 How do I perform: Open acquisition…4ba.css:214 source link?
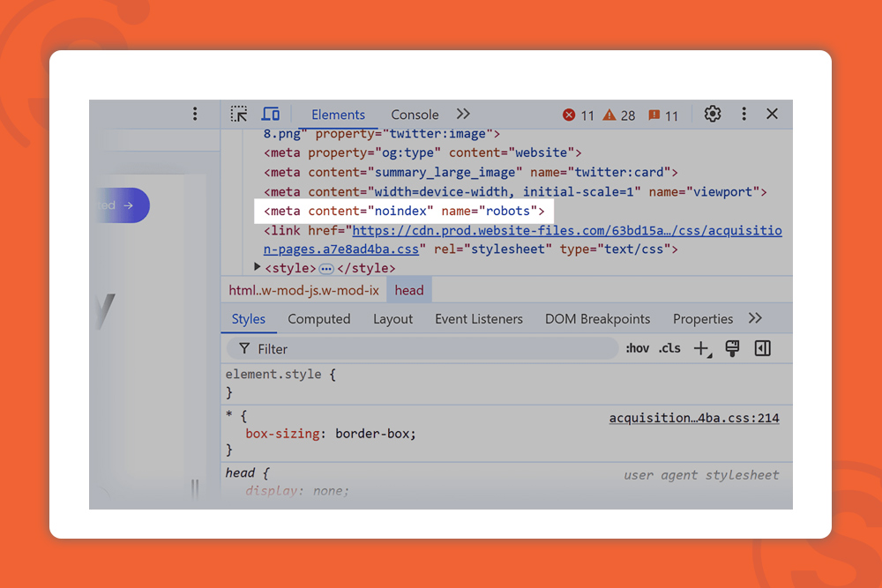pos(694,418)
